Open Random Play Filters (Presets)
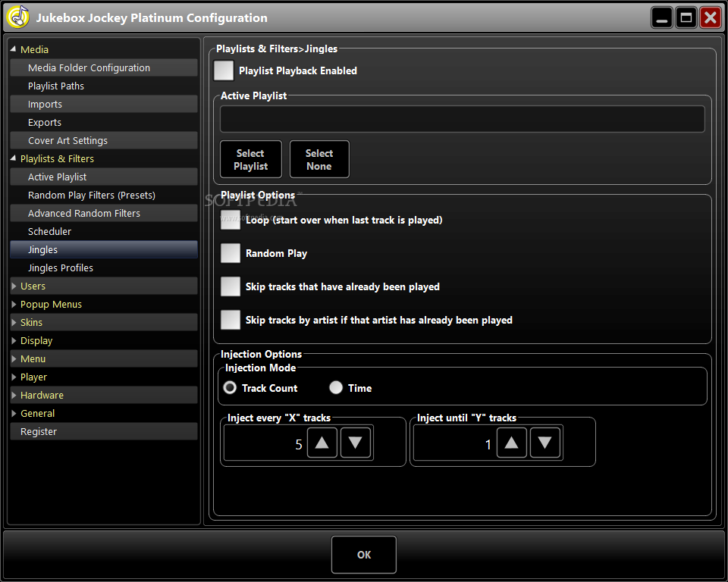This screenshot has height=582, width=728. (104, 195)
